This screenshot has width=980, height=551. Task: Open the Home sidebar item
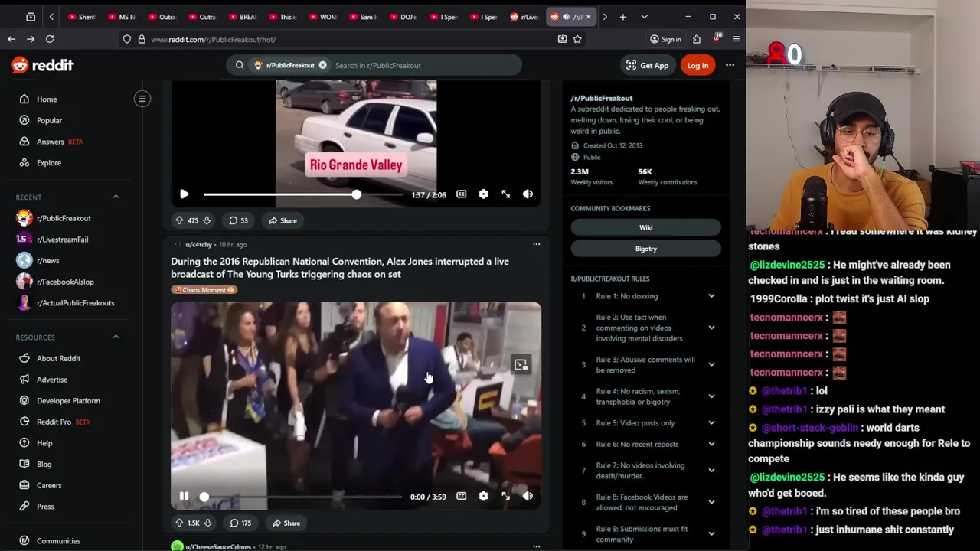(47, 99)
